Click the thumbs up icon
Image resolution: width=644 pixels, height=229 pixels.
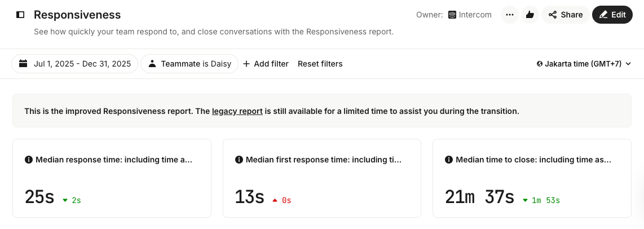(530, 15)
